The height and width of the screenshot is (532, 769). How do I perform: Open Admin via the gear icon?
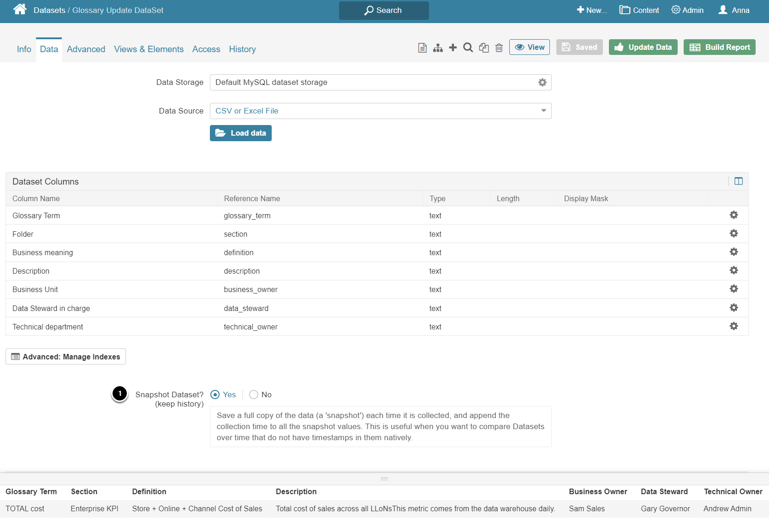tap(687, 10)
